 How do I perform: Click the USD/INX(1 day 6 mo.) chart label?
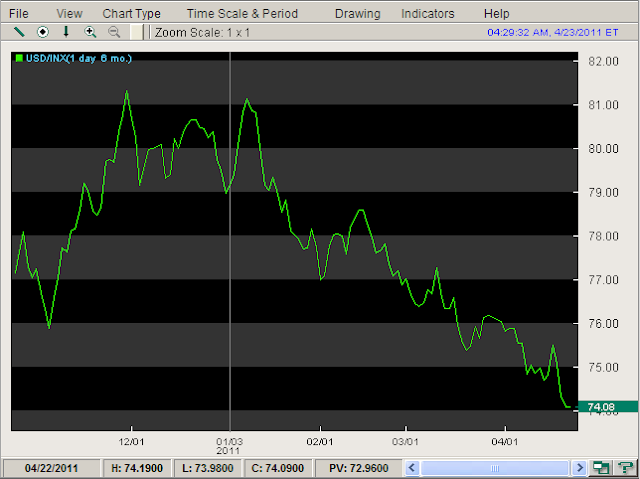[79, 58]
